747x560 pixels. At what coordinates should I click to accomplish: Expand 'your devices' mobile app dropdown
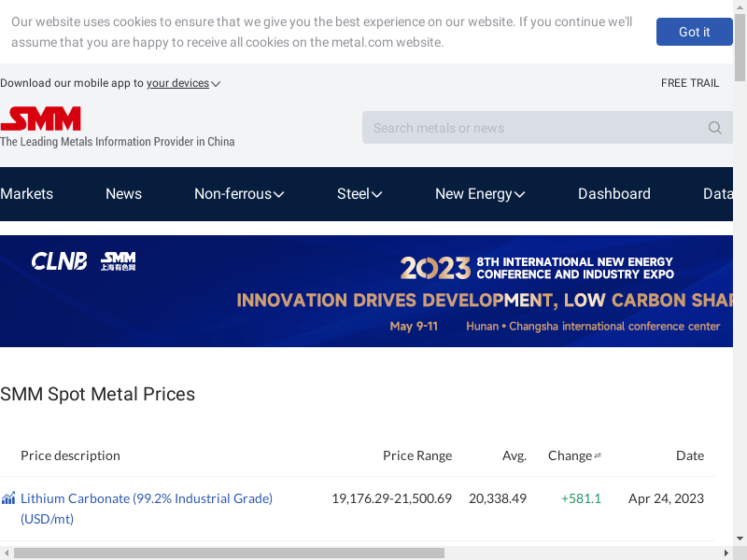tap(183, 83)
